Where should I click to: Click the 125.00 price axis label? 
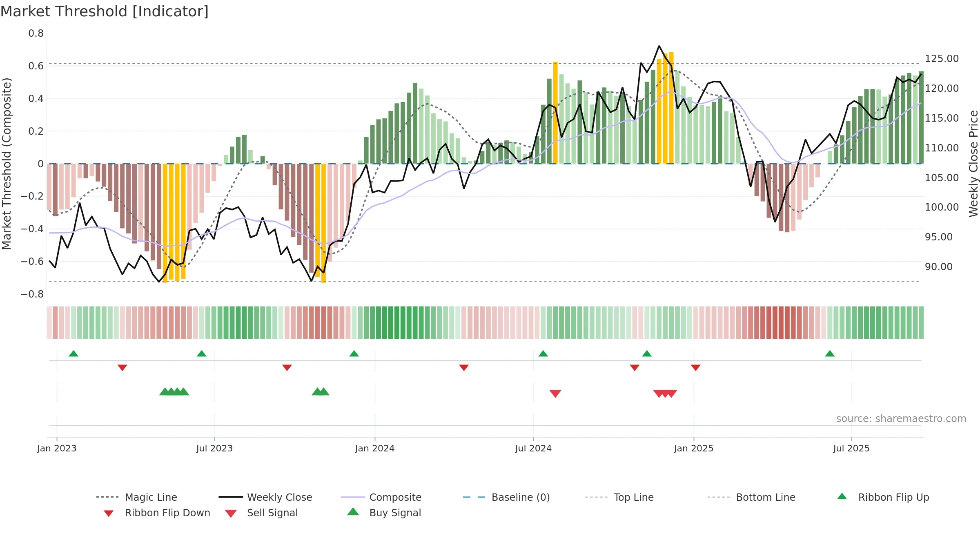click(x=942, y=58)
